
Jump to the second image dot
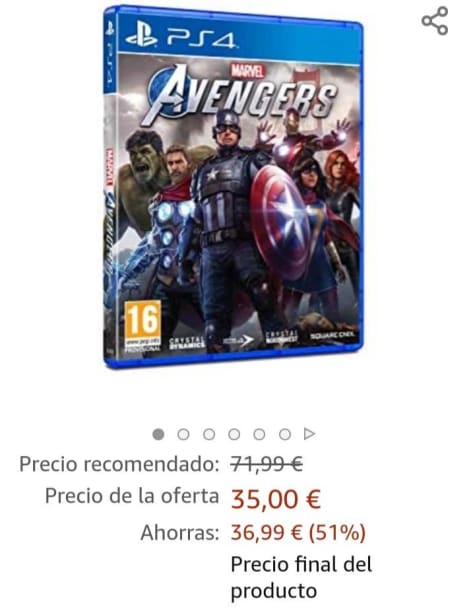(183, 434)
